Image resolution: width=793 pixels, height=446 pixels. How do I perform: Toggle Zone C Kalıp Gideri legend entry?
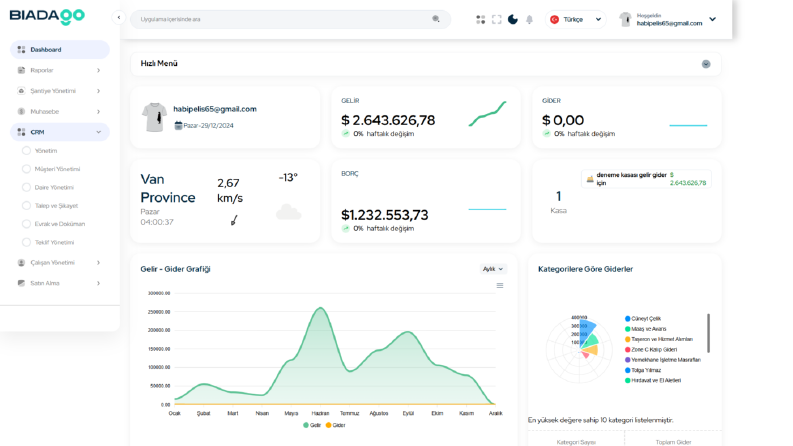[651, 349]
